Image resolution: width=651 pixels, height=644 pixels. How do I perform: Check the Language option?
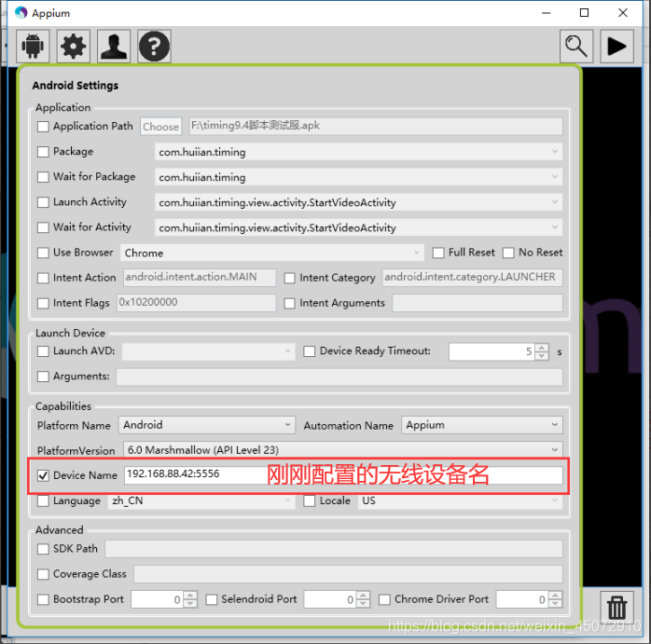pyautogui.click(x=43, y=501)
